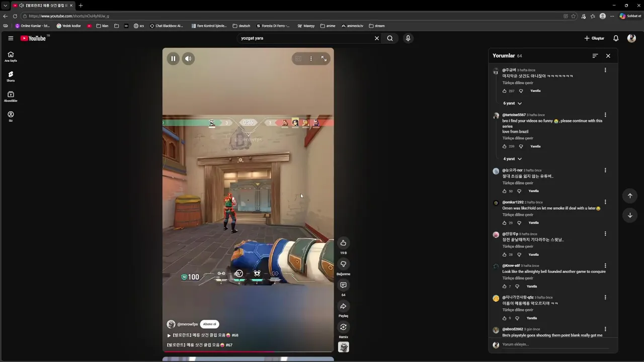This screenshot has width=644, height=362.
Task: Pause the Shorts video
Action: (x=173, y=59)
